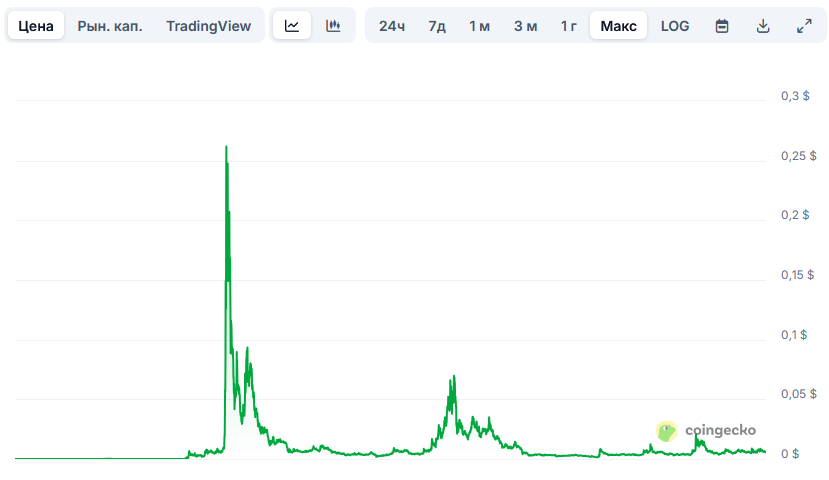Click the 0,05 $ axis label
829x480 pixels.
coord(798,394)
